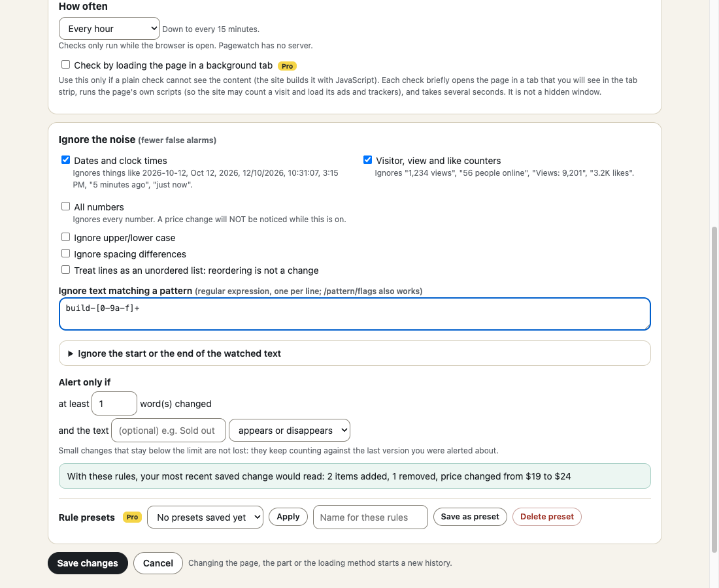Expand 'Ignore the start or the end' section
719x588 pixels.
point(354,353)
